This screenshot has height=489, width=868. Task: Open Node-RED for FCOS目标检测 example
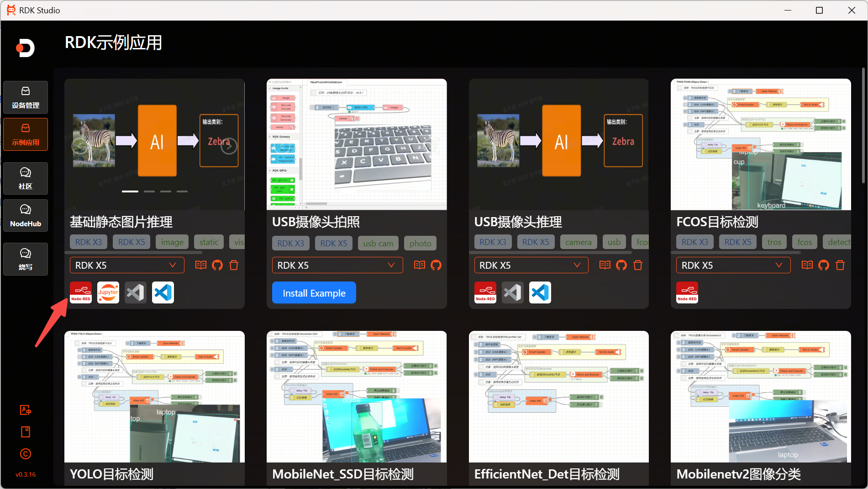pos(687,292)
